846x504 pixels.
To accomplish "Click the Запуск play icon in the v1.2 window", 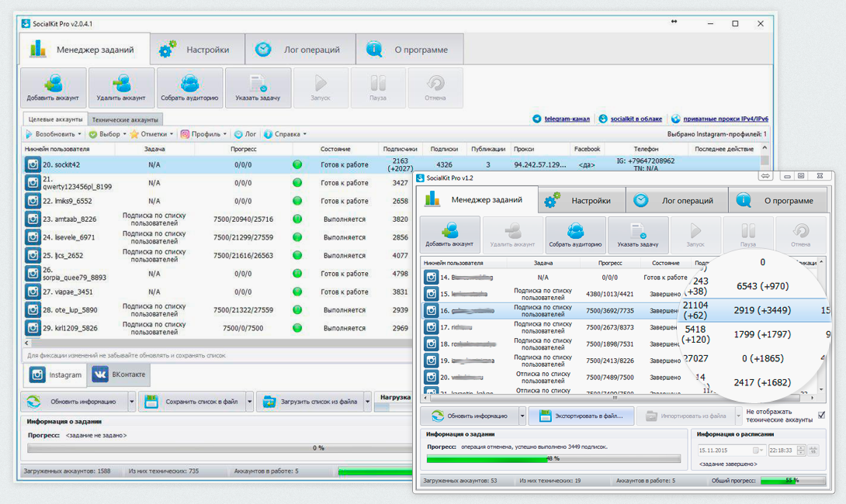I will tap(695, 231).
